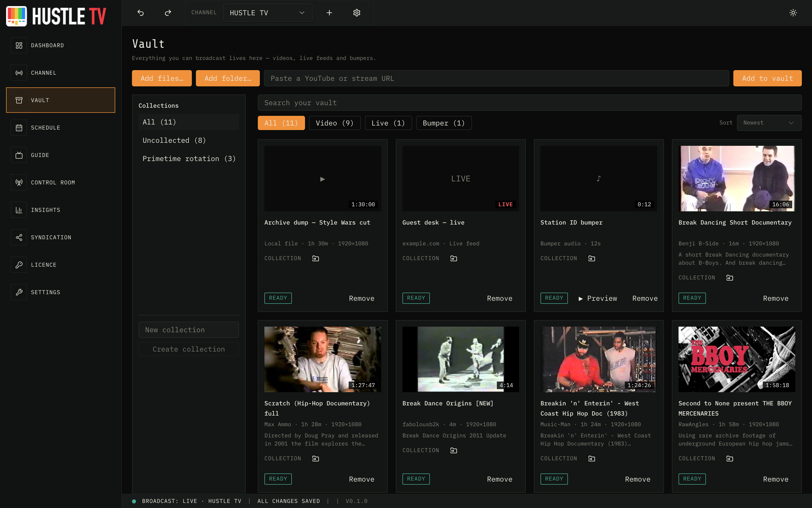Toggle light theme sun icon
The height and width of the screenshot is (508, 812).
pyautogui.click(x=793, y=13)
